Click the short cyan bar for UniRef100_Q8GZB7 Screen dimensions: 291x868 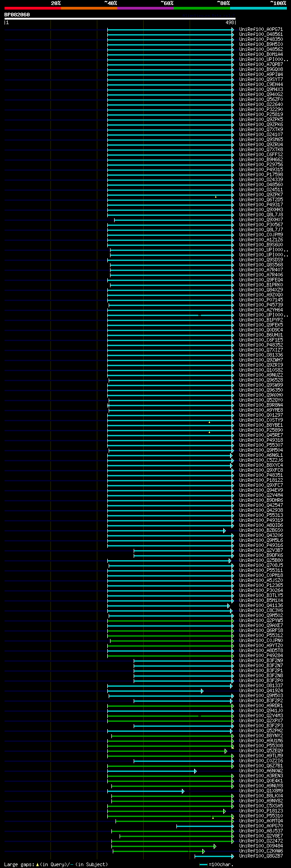click(214, 856)
